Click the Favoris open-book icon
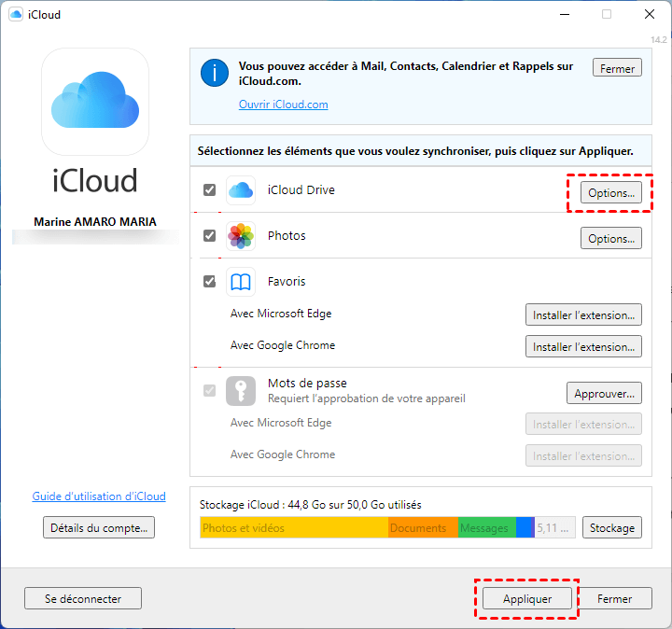This screenshot has width=672, height=629. (x=241, y=282)
